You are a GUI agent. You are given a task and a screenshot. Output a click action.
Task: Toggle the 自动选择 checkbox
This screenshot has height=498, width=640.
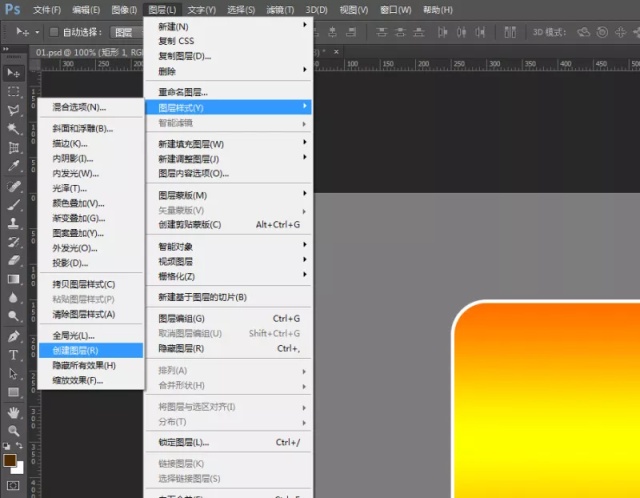53,32
